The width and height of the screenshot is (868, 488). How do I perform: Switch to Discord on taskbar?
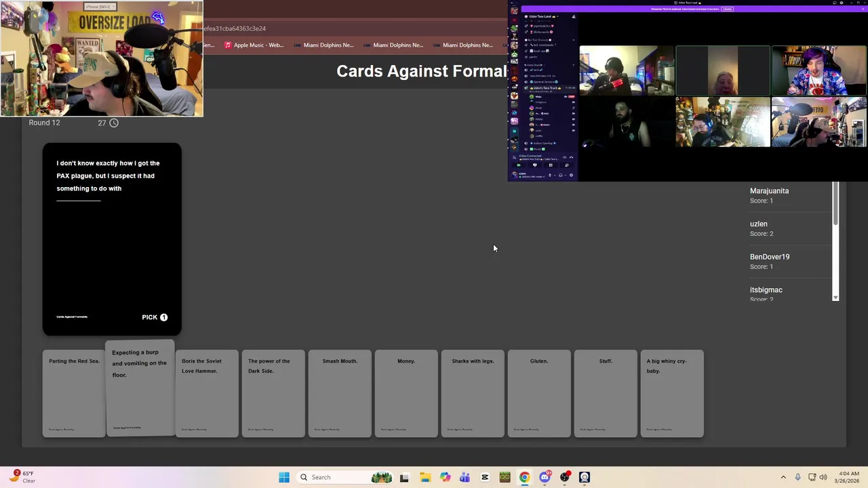pos(545,477)
